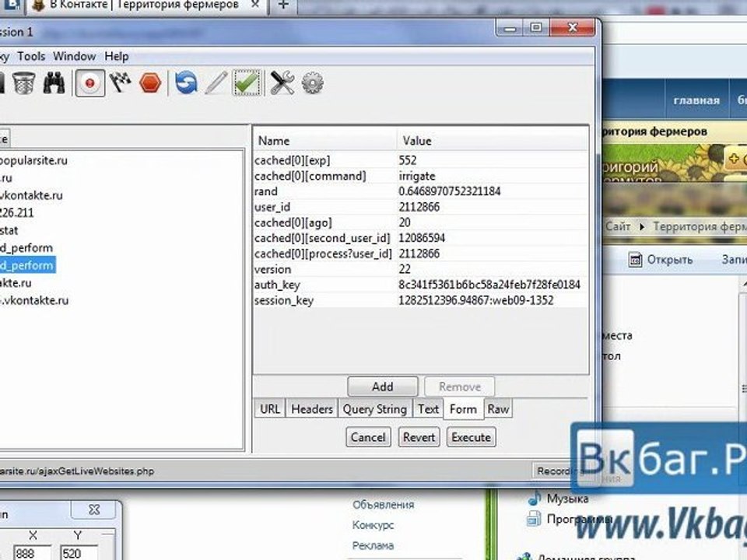Click the Сайт breadcrumb link
The height and width of the screenshot is (560, 747).
click(x=618, y=226)
